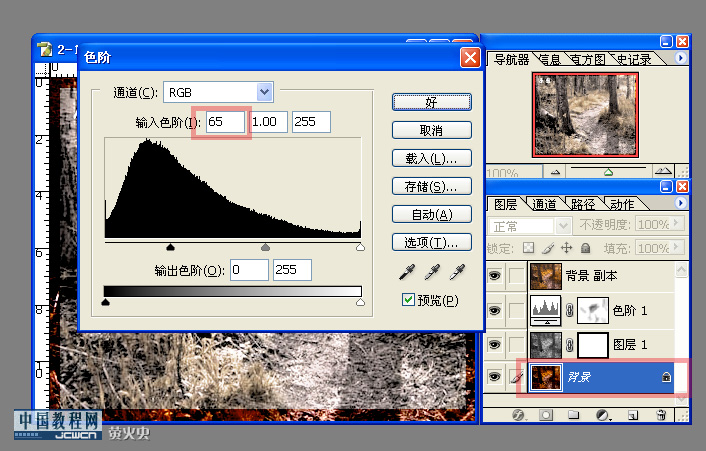Hide the 背景 layer via its eye icon
Screen dimensions: 706x451
tap(494, 377)
